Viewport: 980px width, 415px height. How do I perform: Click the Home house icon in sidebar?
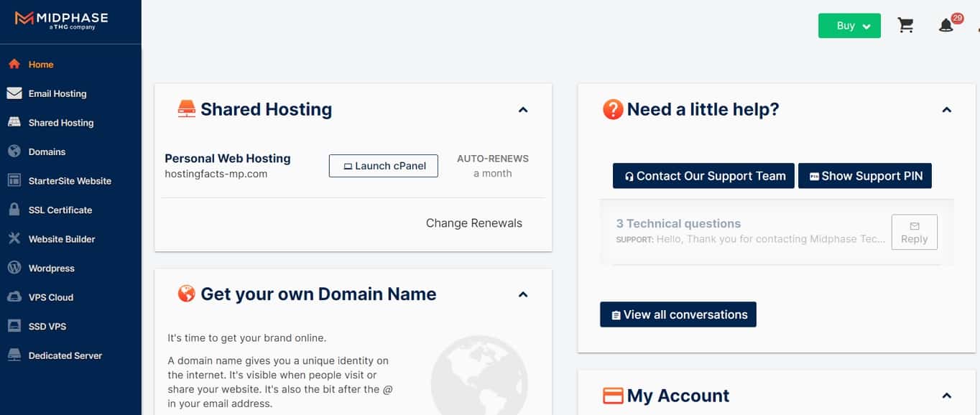point(14,64)
